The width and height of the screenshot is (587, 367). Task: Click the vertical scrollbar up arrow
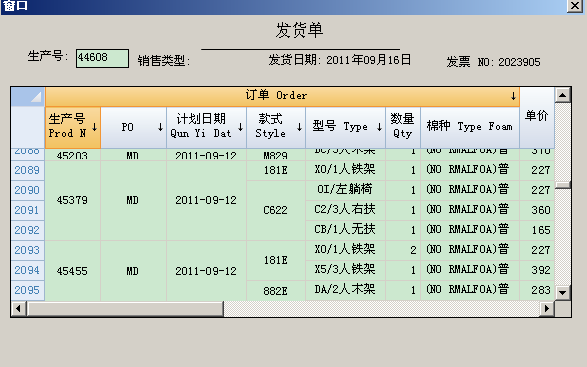tap(562, 95)
